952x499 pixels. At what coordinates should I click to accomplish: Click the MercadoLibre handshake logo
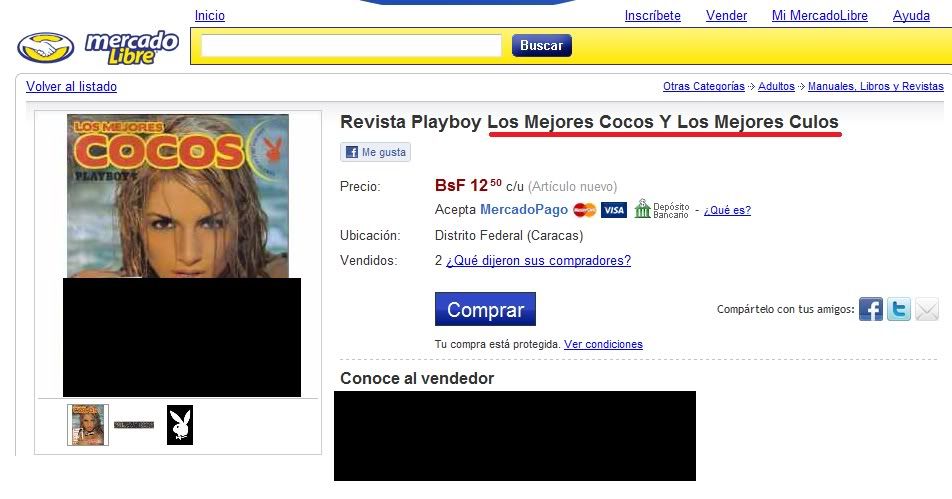click(46, 47)
